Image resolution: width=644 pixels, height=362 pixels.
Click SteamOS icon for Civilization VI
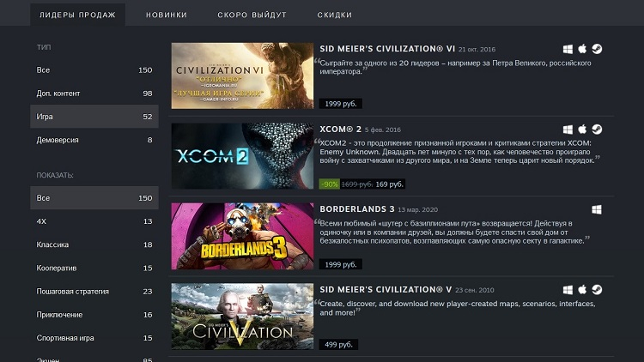(597, 49)
